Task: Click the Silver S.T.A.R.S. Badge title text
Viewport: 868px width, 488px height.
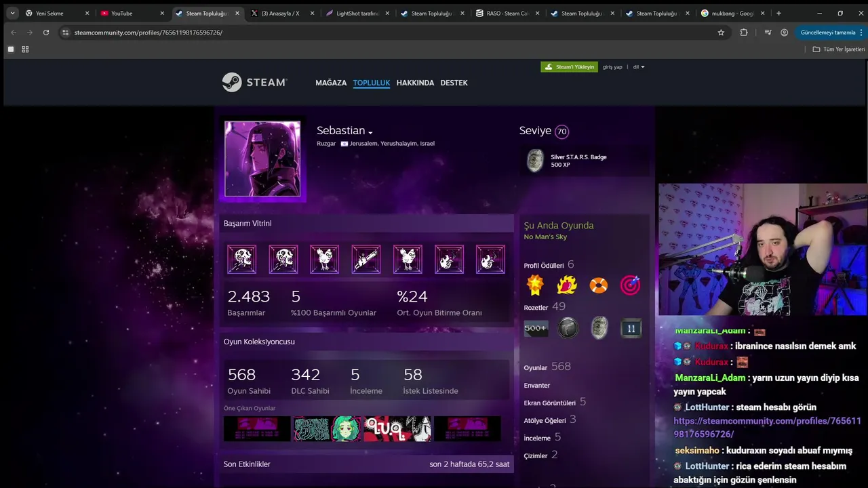Action: coord(578,157)
